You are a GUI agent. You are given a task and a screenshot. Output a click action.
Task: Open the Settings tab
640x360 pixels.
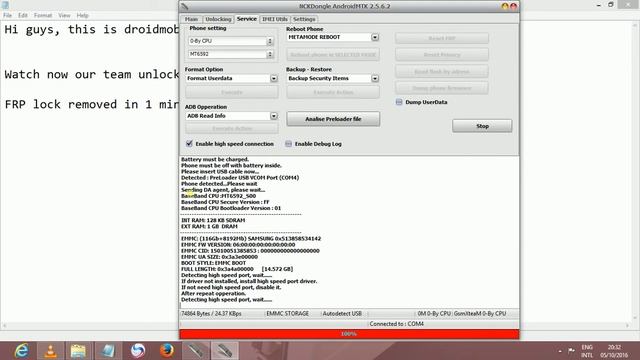tap(304, 19)
